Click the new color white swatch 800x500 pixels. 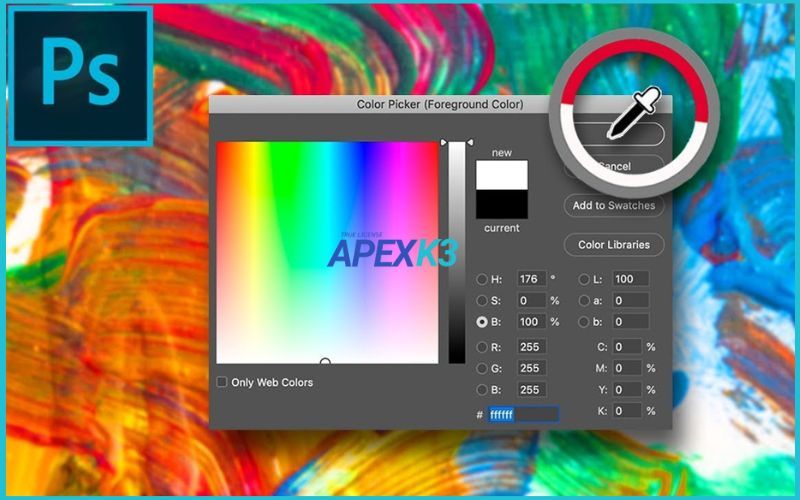pos(502,175)
